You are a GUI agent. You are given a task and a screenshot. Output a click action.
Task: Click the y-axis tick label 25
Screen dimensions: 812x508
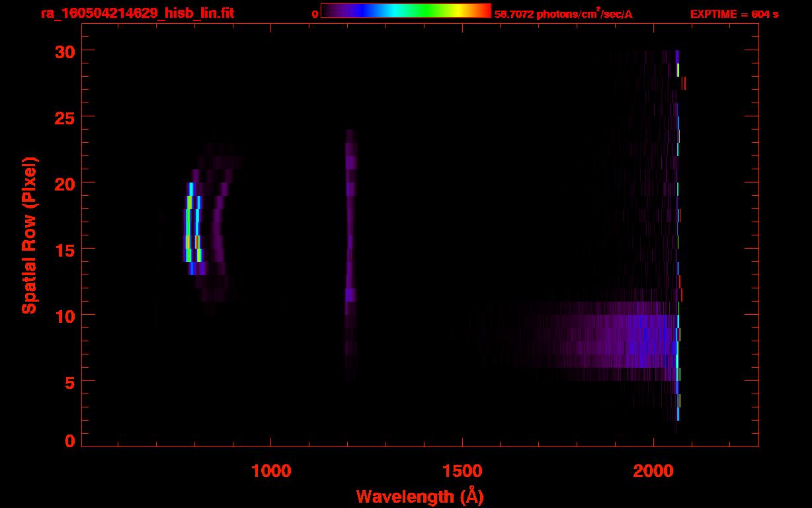(65, 117)
